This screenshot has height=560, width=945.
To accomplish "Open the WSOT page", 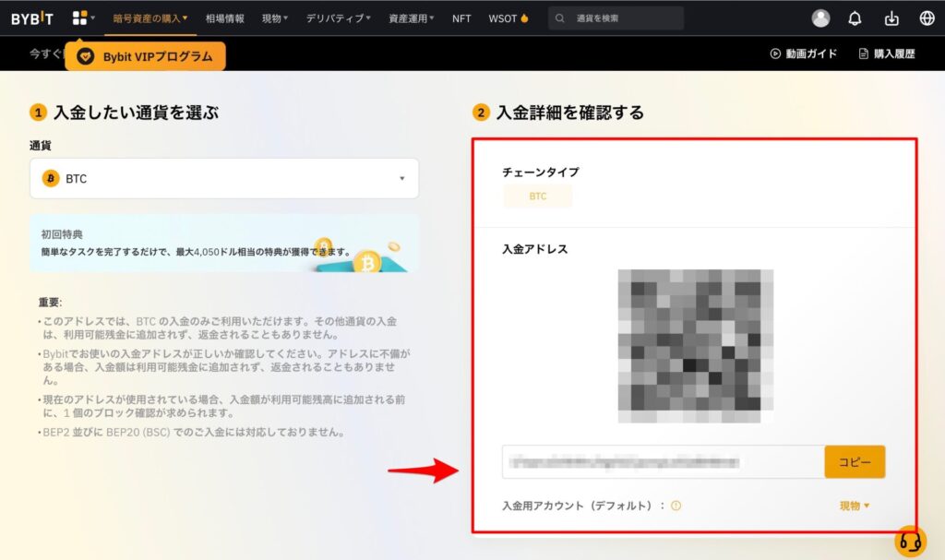I will 503,18.
